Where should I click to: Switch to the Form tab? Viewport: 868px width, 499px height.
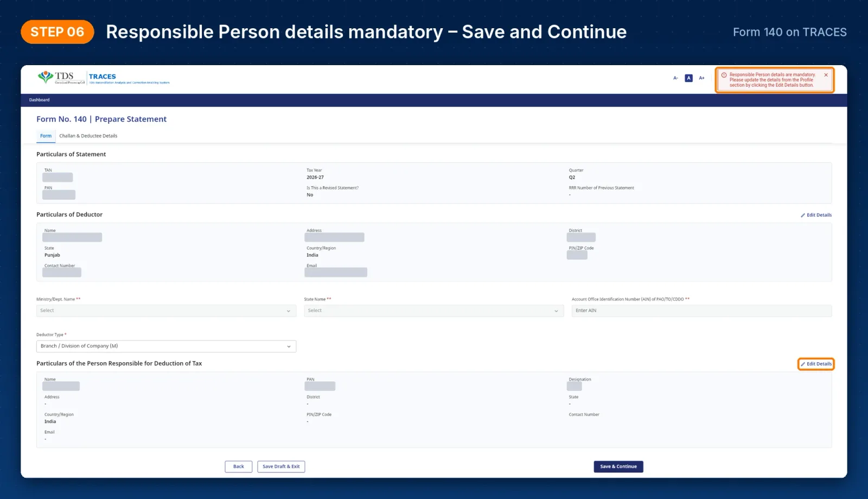46,136
